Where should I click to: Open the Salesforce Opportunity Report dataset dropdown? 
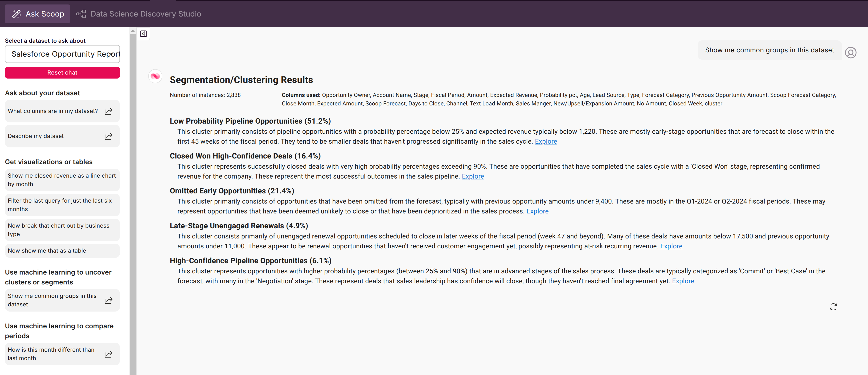[62, 54]
